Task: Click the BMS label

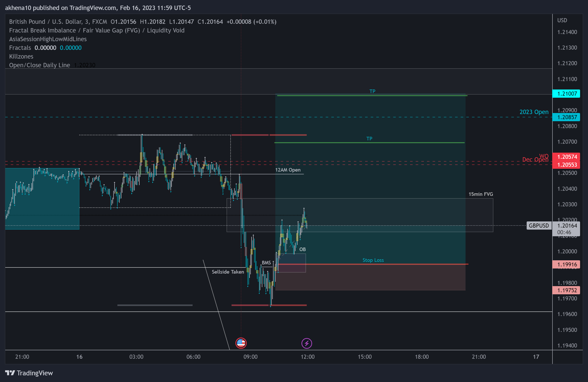Action: pyautogui.click(x=266, y=263)
